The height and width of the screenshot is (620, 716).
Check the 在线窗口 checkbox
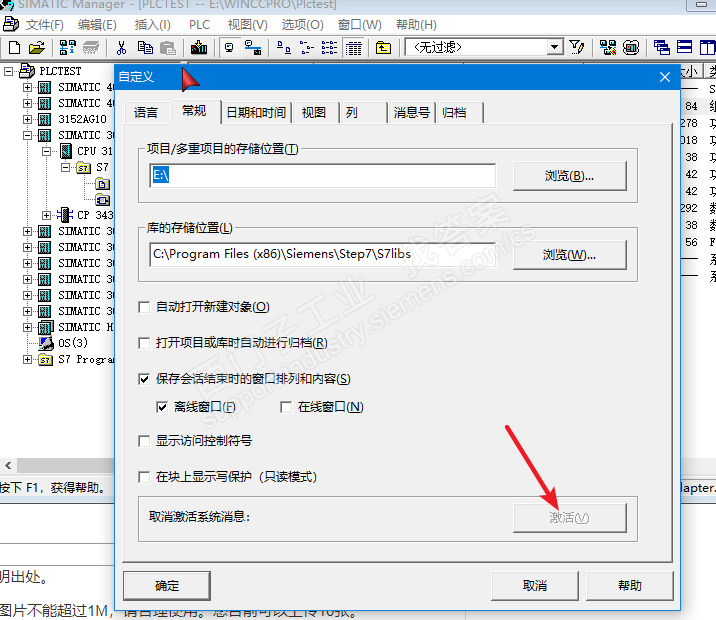point(286,407)
